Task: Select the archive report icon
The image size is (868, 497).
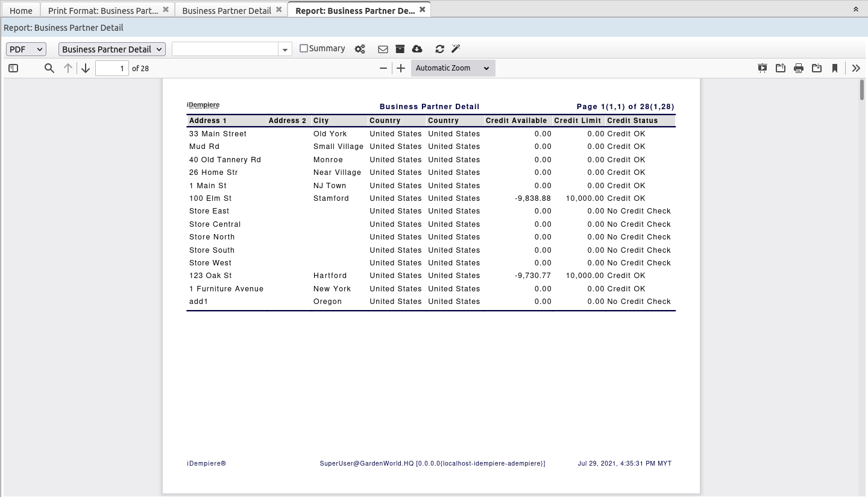Action: click(400, 49)
